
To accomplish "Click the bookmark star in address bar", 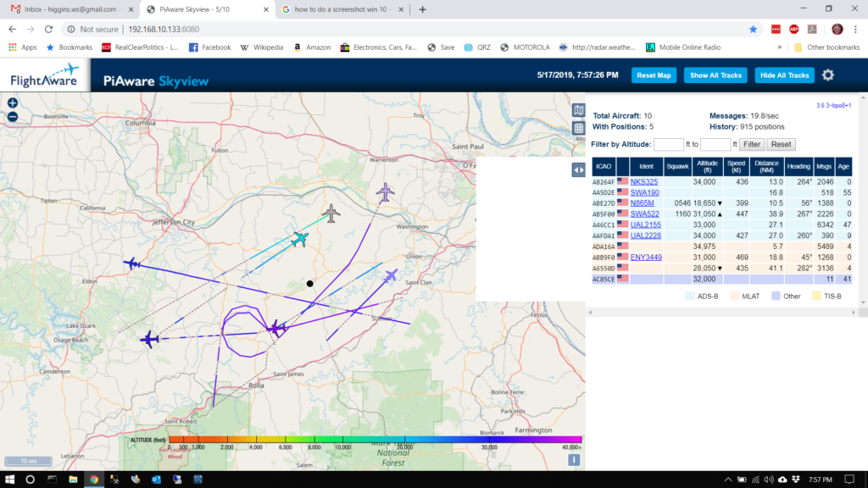I will point(753,30).
